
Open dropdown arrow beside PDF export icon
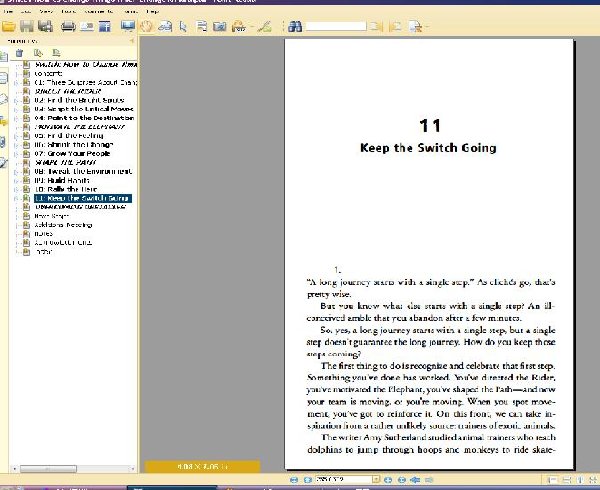pos(251,27)
